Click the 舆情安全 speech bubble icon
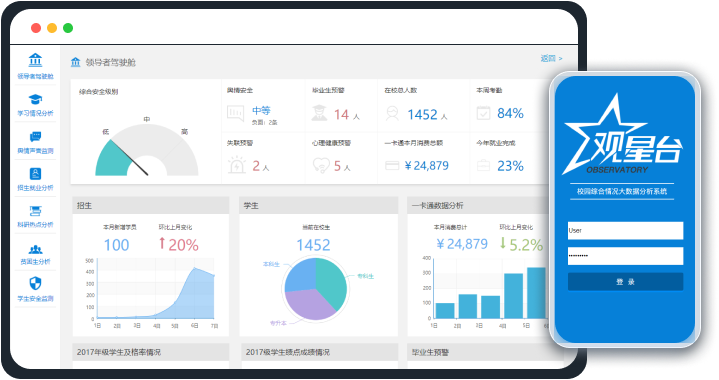 click(x=235, y=113)
